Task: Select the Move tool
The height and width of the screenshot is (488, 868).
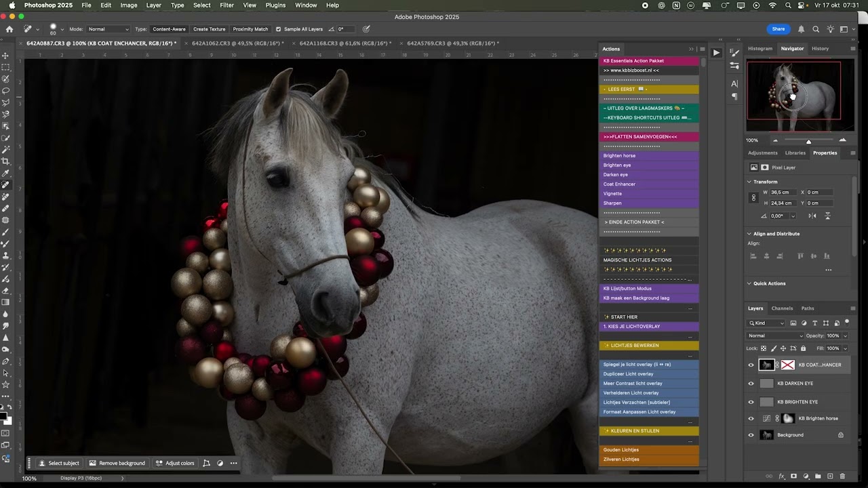Action: (5, 56)
